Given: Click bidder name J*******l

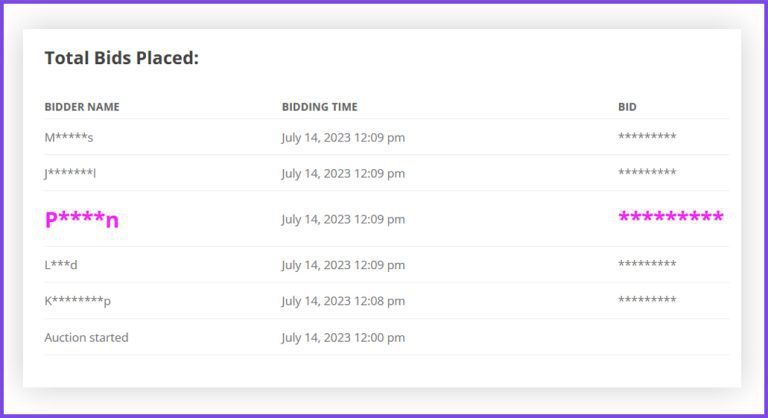Looking at the screenshot, I should [70, 173].
